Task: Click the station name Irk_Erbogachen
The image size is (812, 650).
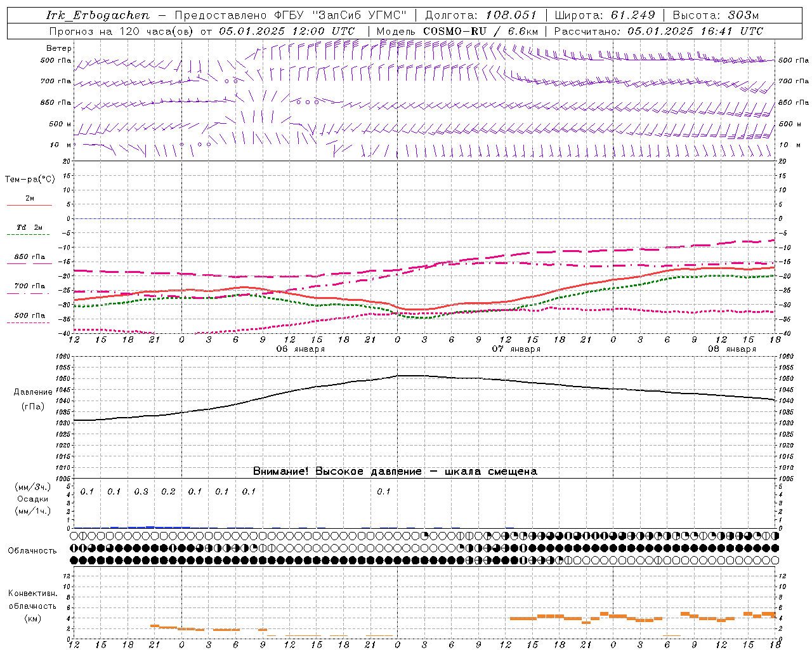Action: pos(98,15)
